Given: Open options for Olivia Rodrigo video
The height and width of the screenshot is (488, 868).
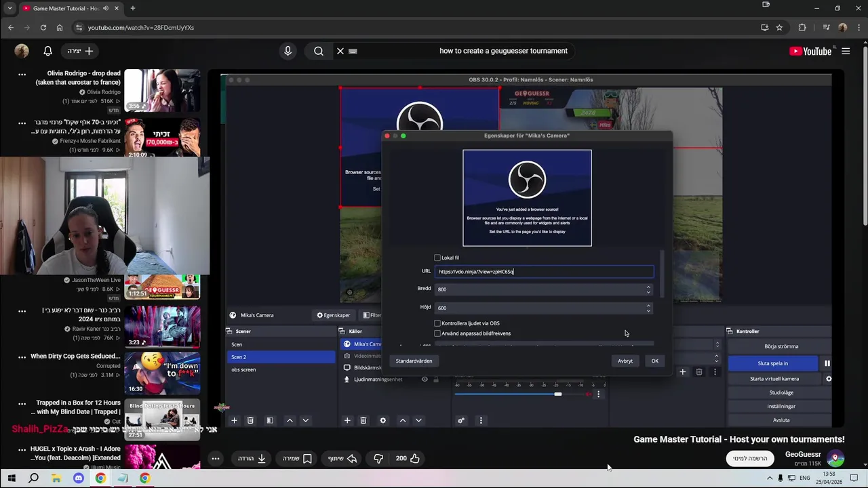Looking at the screenshot, I should (x=22, y=74).
